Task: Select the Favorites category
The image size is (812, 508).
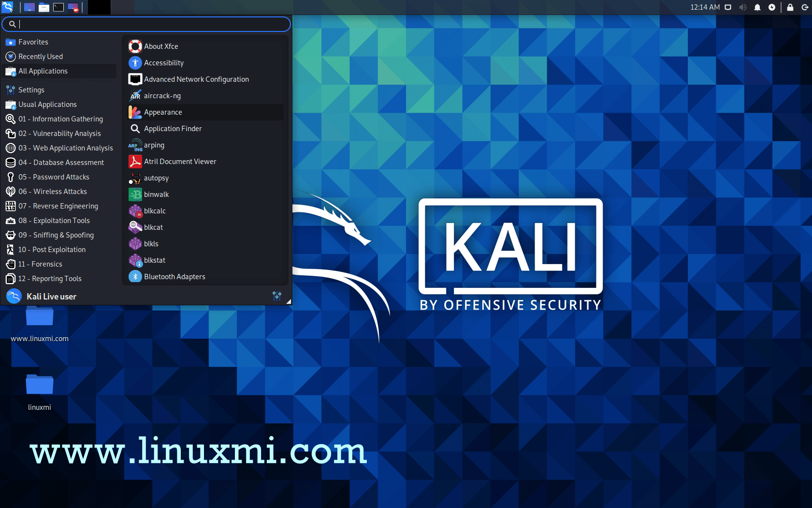Action: pos(60,42)
